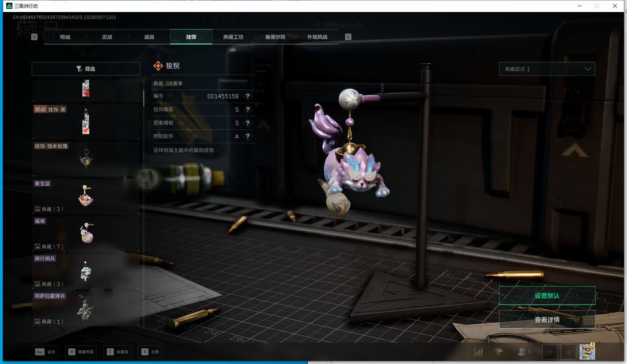Image resolution: width=627 pixels, height=364 pixels.
Task: Click the 典藏-S8赛季 label
Action: point(168,84)
